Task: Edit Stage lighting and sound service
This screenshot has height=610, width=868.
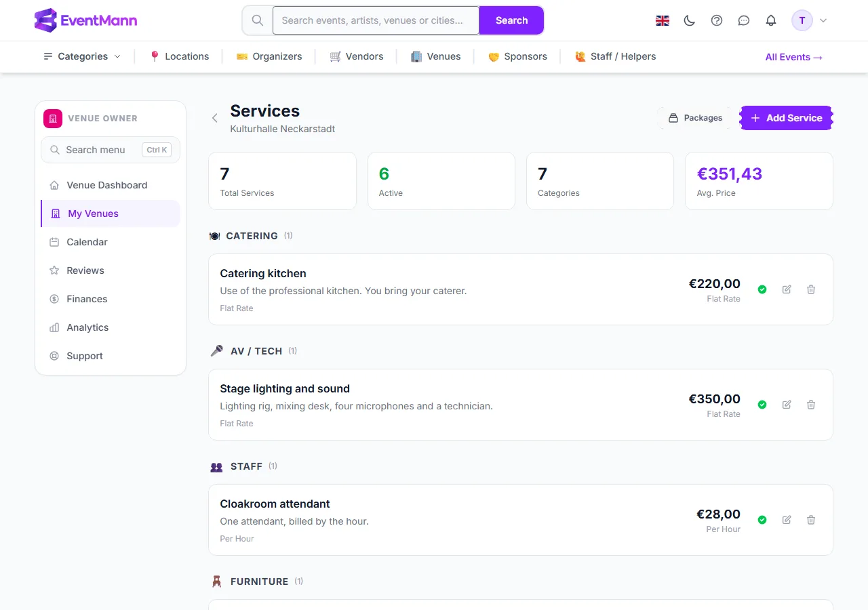Action: [x=787, y=405]
